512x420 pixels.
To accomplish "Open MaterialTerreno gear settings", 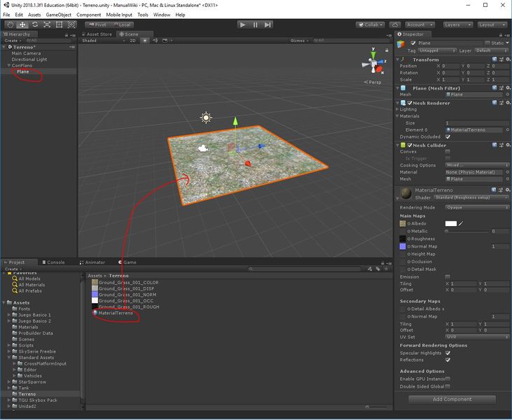I will tap(508, 190).
